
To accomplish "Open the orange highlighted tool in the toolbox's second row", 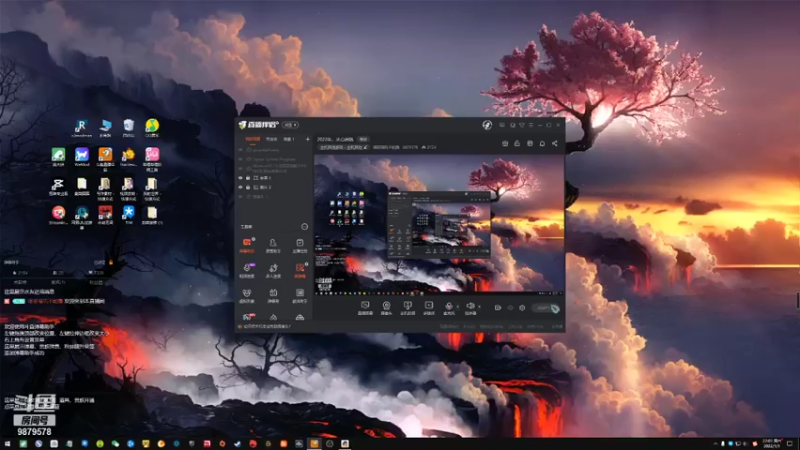I will [300, 270].
